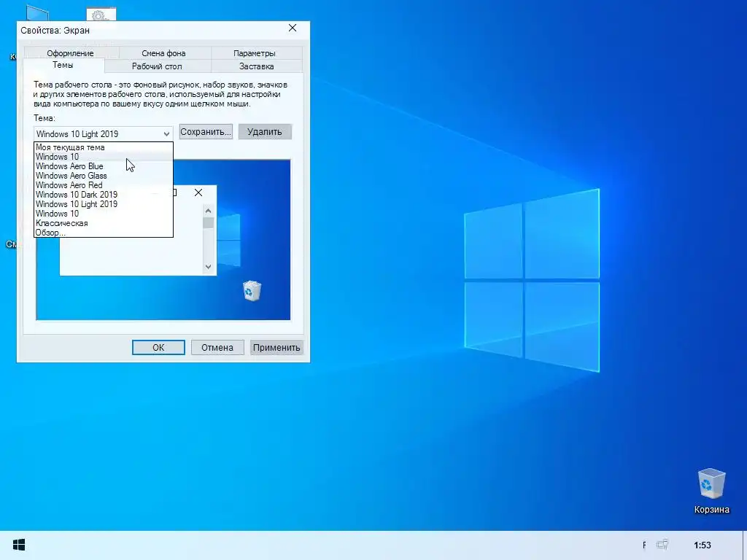The width and height of the screenshot is (747, 560).
Task: Switch to the Смена фона tab
Action: pyautogui.click(x=163, y=52)
